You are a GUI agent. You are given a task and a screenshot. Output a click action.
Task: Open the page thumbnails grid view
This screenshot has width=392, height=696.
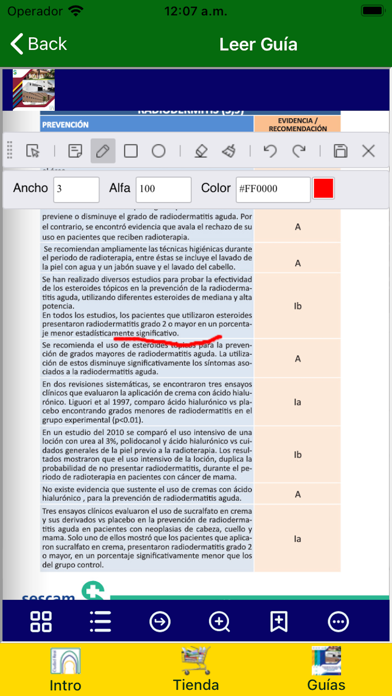tap(41, 621)
